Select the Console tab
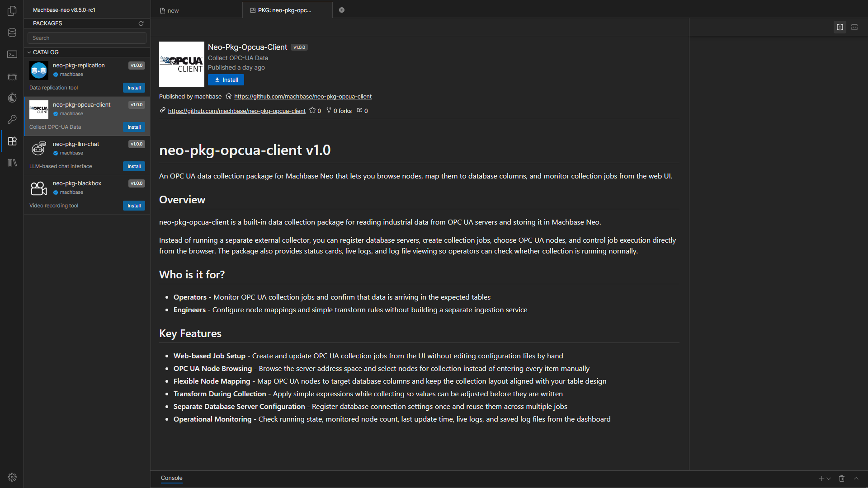Viewport: 868px width, 488px height. coord(172,478)
